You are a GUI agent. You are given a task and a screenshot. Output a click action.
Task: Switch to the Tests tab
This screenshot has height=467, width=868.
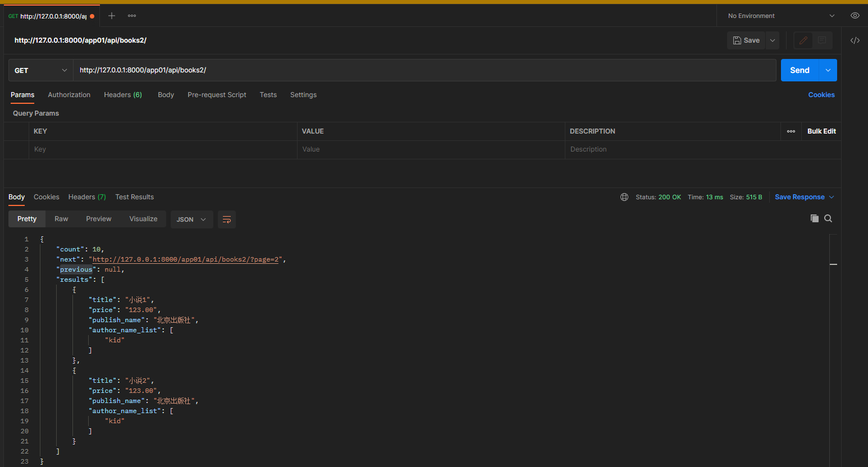[x=268, y=95]
